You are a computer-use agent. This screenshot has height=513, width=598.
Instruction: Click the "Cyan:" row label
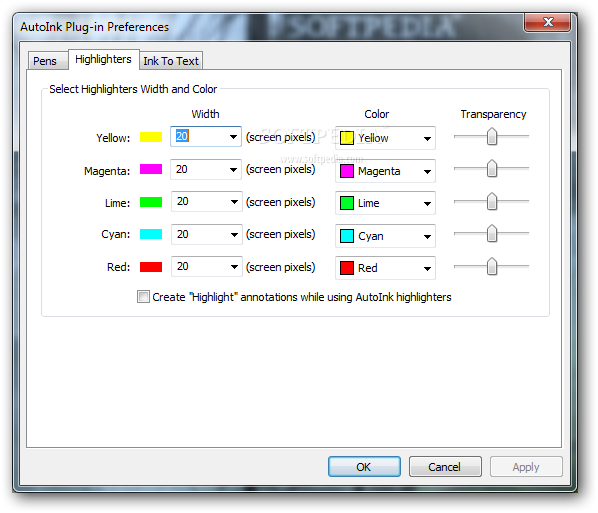(x=116, y=234)
